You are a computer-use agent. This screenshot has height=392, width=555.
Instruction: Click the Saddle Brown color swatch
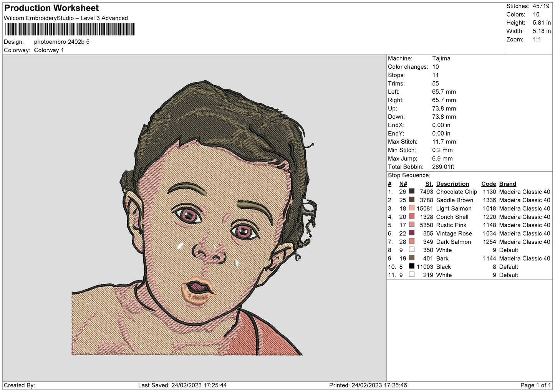click(x=412, y=200)
